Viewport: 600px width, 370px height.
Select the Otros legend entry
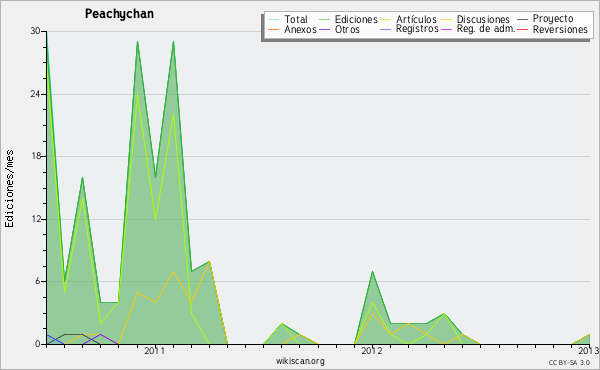coord(347,29)
